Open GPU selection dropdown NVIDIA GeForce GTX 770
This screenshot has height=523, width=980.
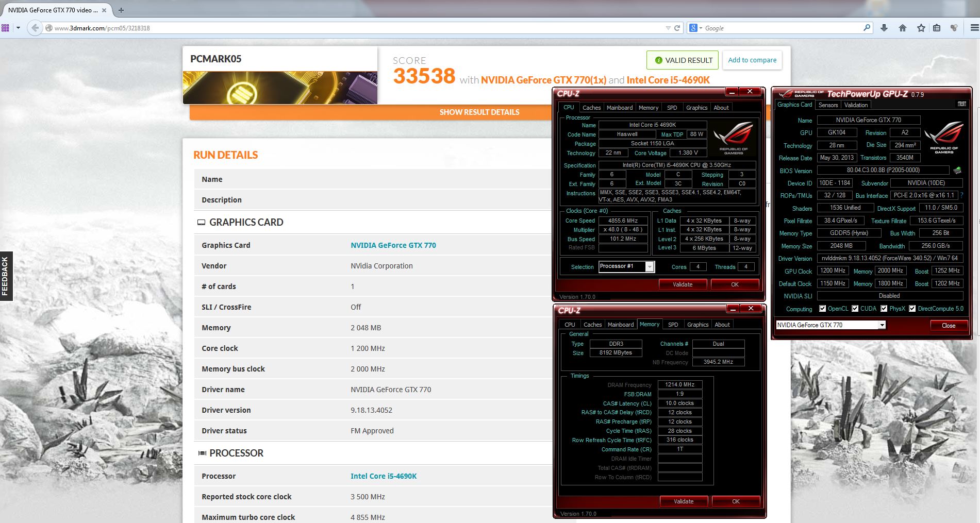click(x=830, y=325)
